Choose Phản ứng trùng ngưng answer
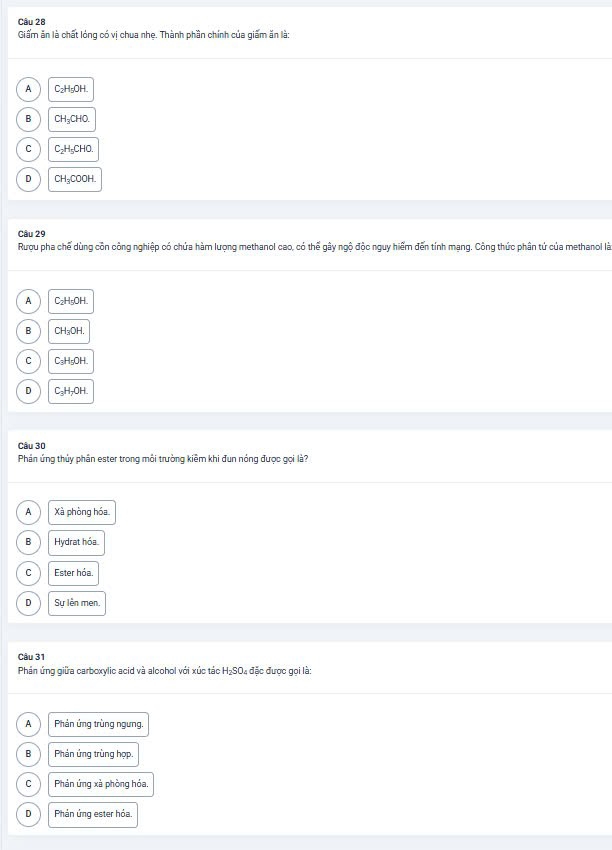 99,724
